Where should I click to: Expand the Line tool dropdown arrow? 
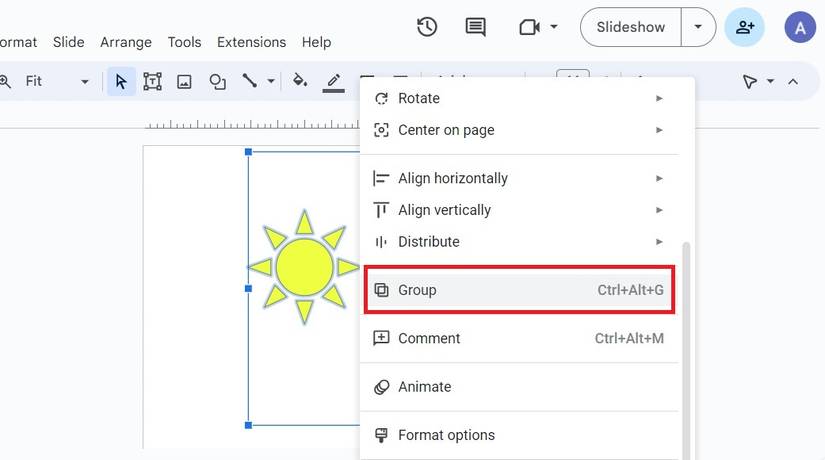(271, 81)
